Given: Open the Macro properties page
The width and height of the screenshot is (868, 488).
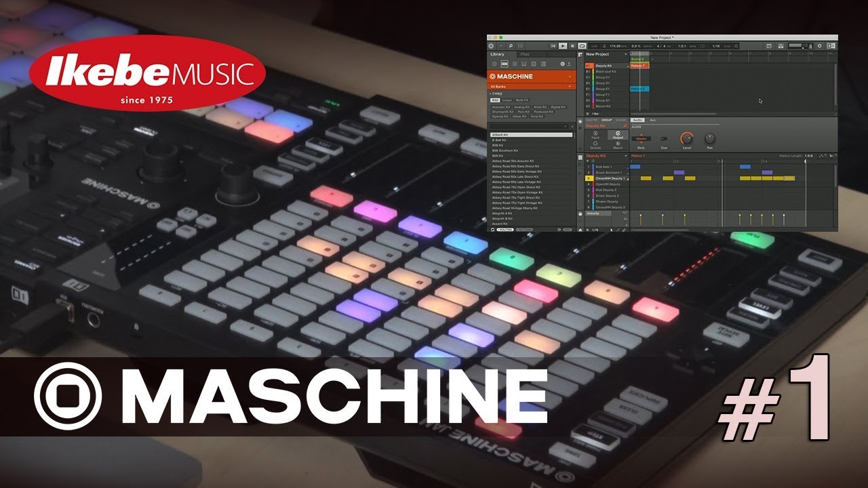Looking at the screenshot, I should click(x=618, y=145).
